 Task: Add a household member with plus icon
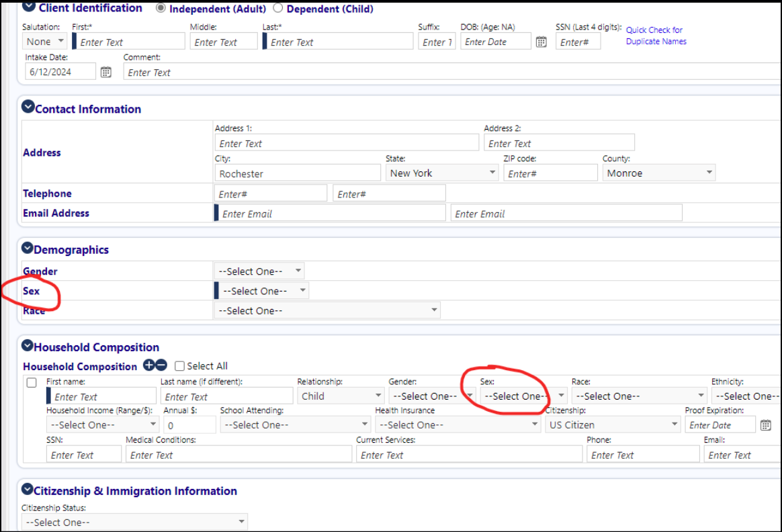point(148,365)
